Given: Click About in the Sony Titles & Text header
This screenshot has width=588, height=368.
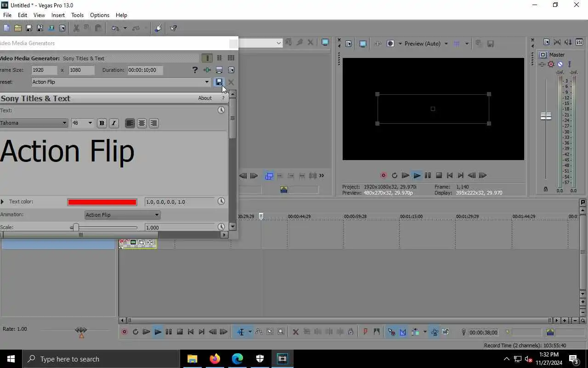Looking at the screenshot, I should coord(205,98).
